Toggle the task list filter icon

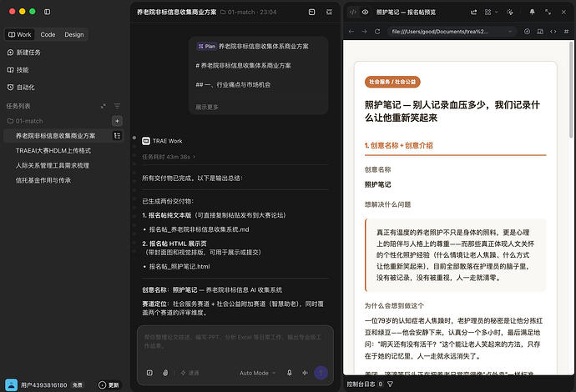[x=117, y=106]
